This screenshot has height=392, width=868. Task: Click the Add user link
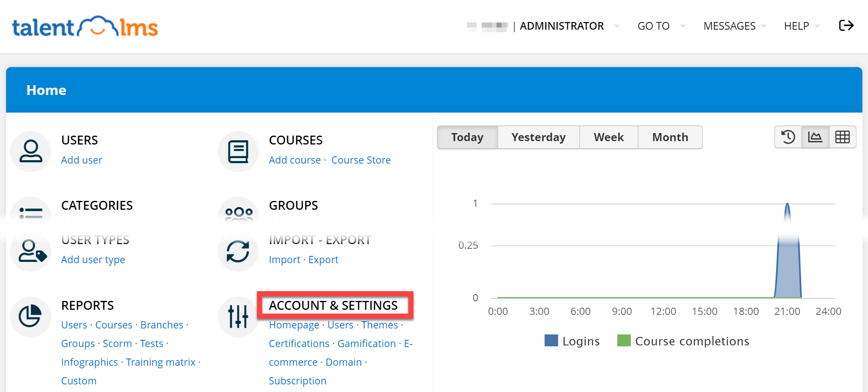(81, 160)
